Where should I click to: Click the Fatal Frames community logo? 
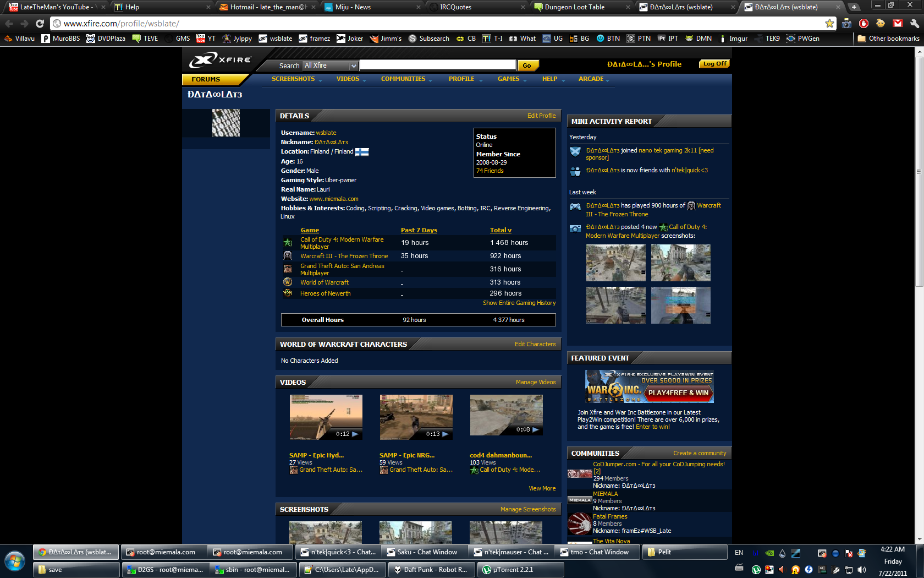tap(580, 524)
